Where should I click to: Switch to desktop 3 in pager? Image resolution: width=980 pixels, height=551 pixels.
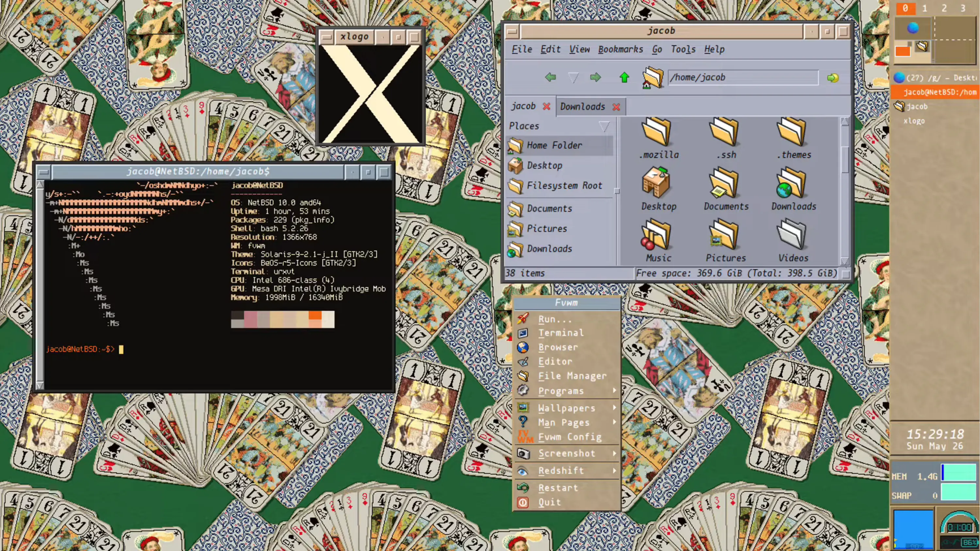963,8
